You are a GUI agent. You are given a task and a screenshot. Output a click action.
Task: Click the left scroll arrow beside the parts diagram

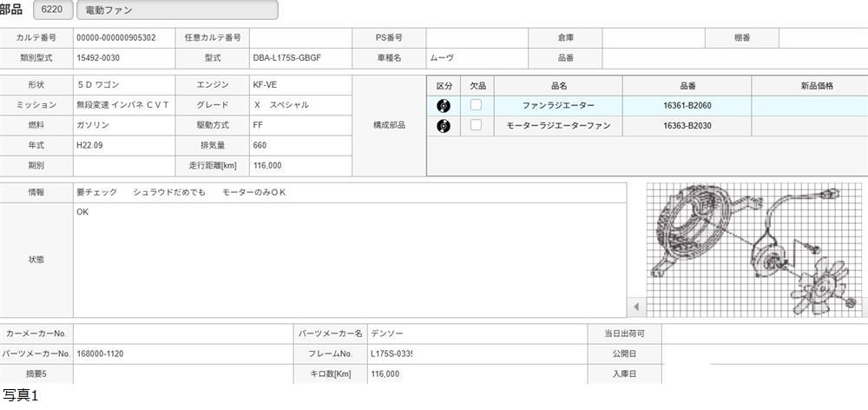coord(636,307)
